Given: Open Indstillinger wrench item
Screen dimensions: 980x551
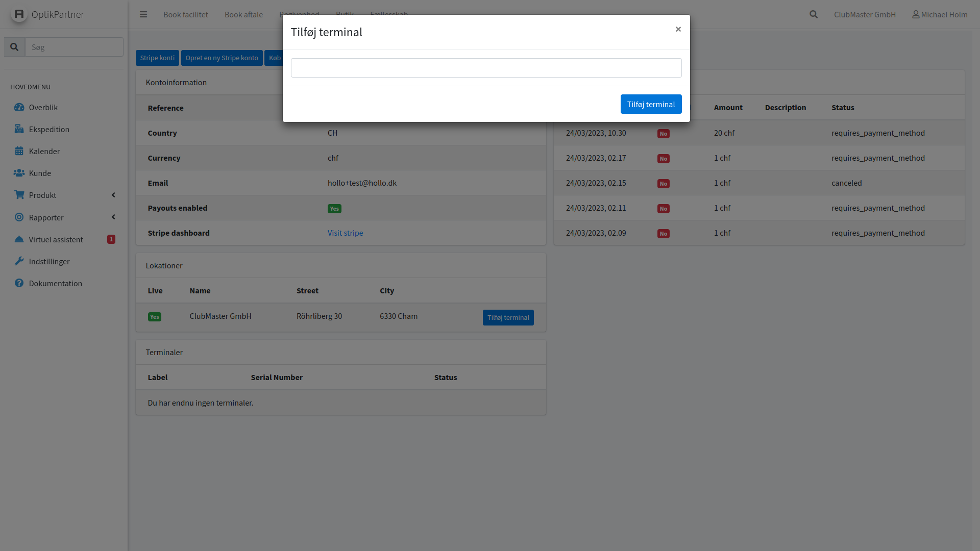Looking at the screenshot, I should point(49,261).
